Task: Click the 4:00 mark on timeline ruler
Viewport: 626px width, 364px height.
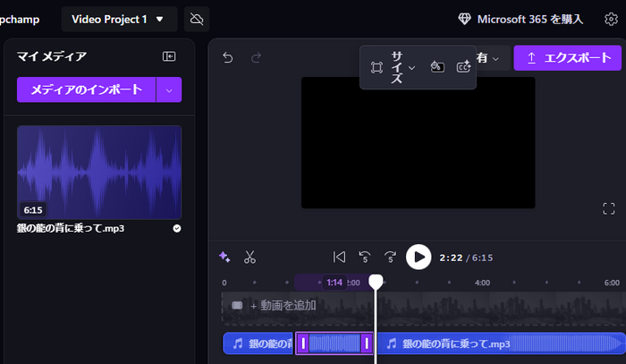Action: coord(482,283)
